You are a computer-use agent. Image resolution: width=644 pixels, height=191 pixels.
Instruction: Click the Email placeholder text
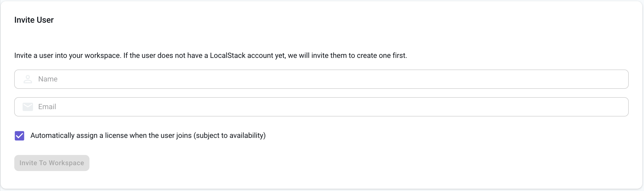pos(47,107)
